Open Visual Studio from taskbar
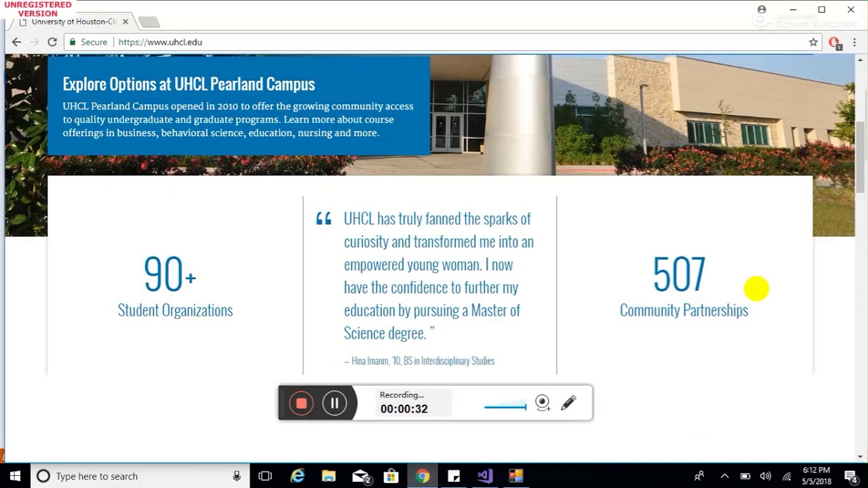868x488 pixels. point(485,476)
